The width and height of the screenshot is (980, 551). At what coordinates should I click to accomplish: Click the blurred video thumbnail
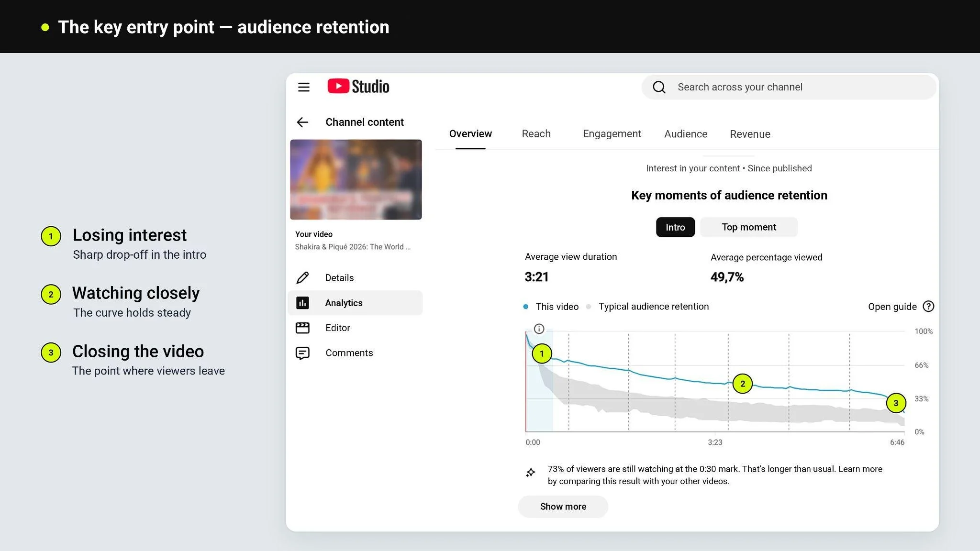click(356, 179)
